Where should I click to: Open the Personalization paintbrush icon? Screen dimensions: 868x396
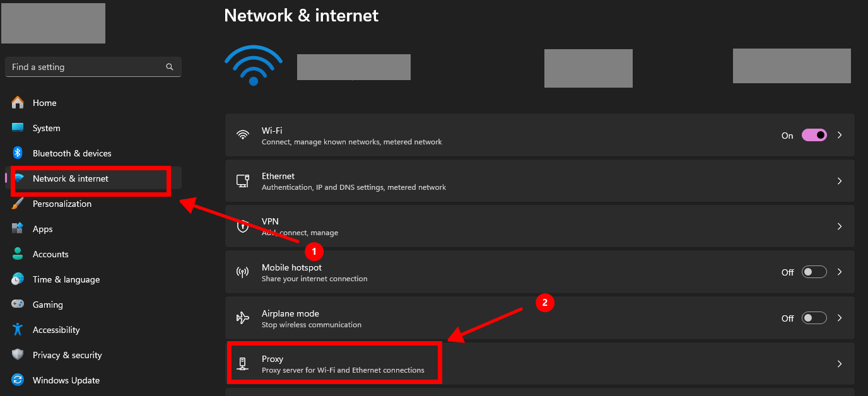(18, 204)
